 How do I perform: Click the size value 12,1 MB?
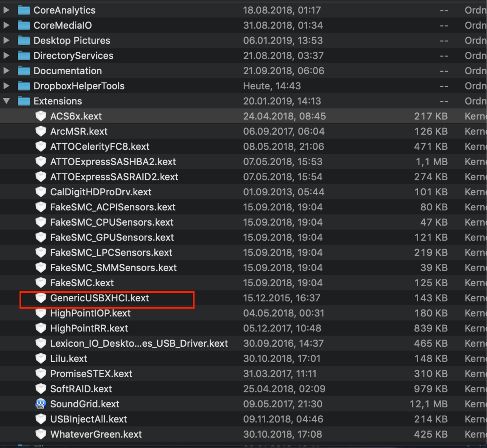coord(429,404)
